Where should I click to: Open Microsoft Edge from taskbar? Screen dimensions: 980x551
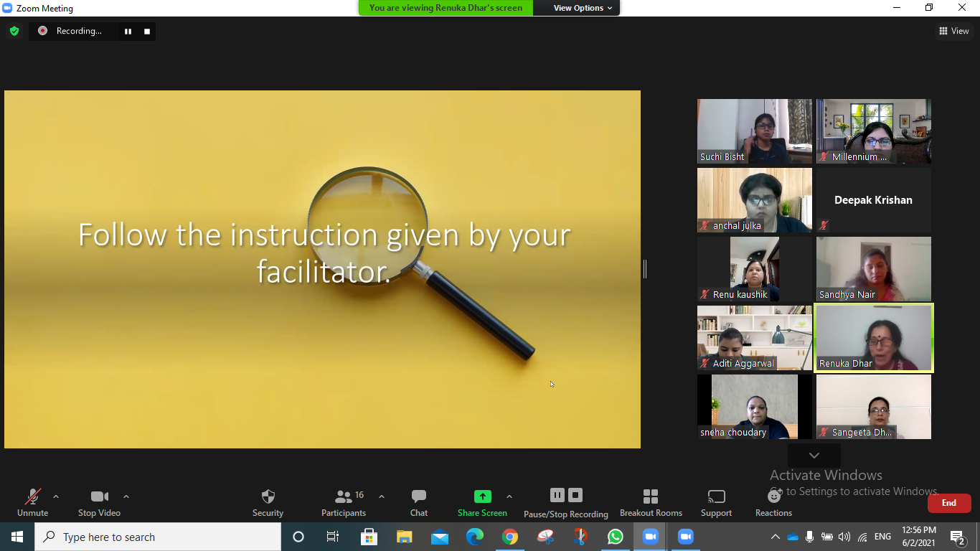pyautogui.click(x=475, y=537)
